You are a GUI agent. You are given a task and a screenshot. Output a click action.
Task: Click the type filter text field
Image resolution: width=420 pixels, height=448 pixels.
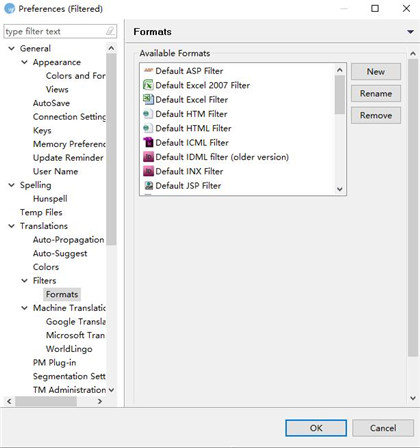55,31
